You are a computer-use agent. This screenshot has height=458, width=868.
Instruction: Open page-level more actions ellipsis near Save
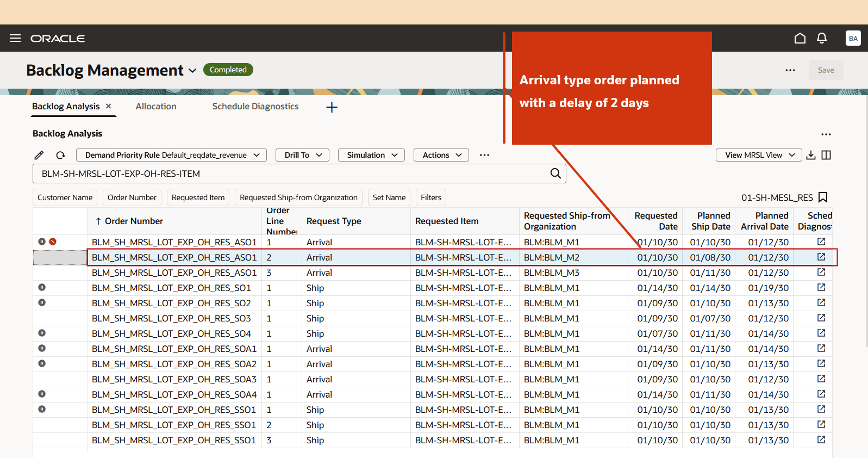click(790, 70)
